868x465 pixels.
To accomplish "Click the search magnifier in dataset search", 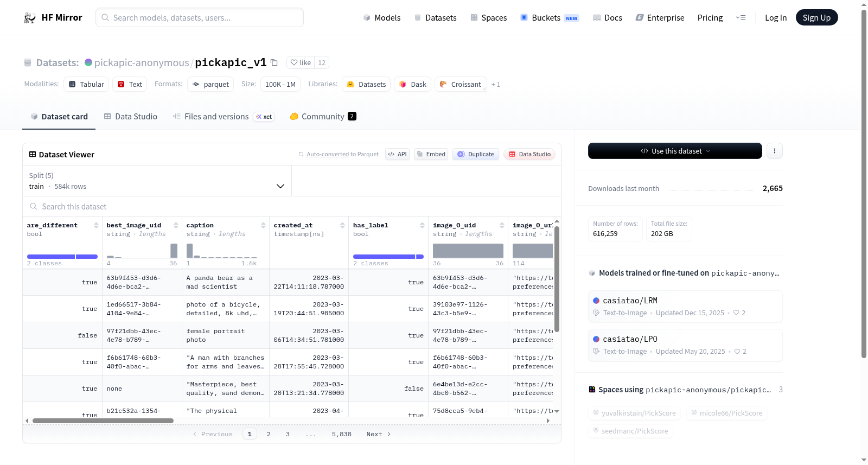I will coord(34,207).
